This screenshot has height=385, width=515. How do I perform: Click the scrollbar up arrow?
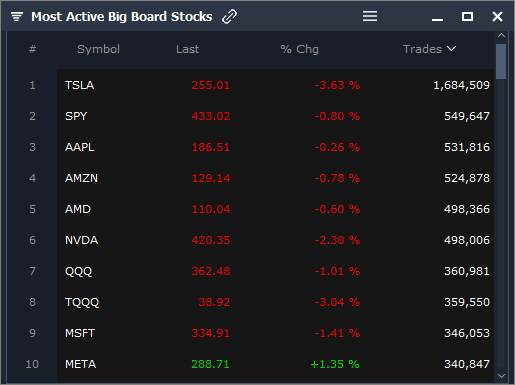point(501,35)
